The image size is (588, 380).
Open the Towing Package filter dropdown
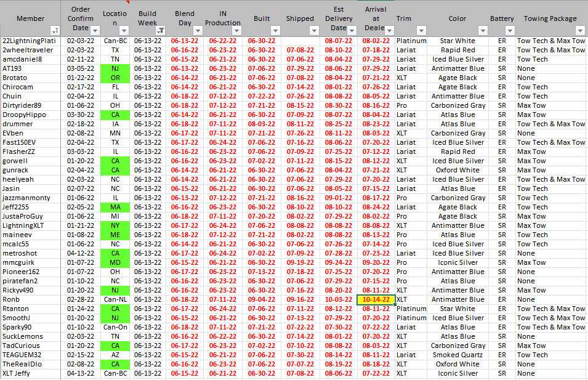[x=580, y=30]
